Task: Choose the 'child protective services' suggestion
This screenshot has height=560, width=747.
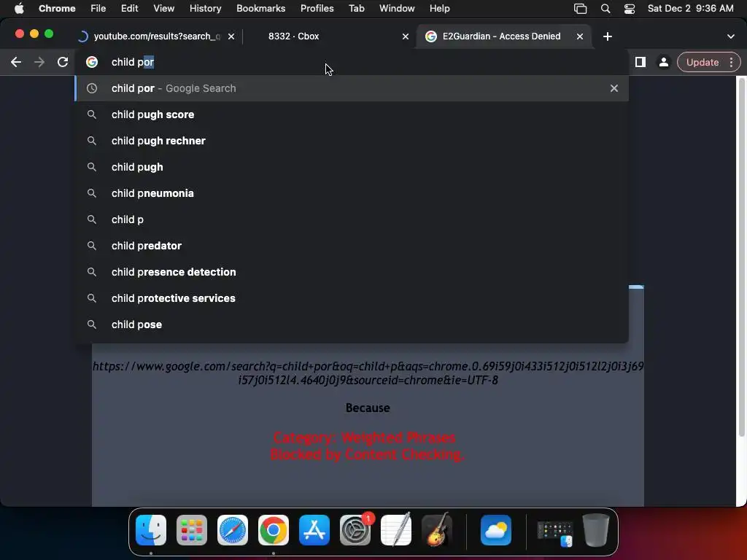Action: point(352,298)
